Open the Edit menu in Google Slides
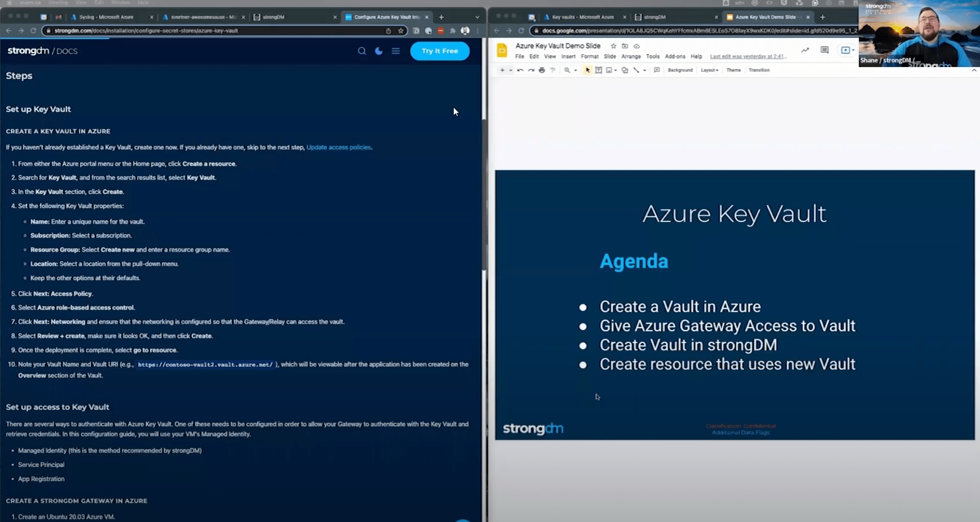This screenshot has height=522, width=980. (534, 57)
